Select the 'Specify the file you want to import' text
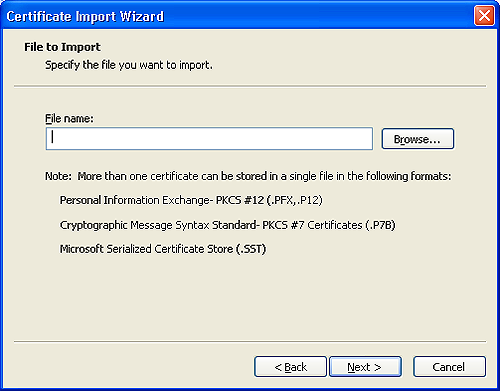Screen dimensions: 500x391 coord(129,65)
